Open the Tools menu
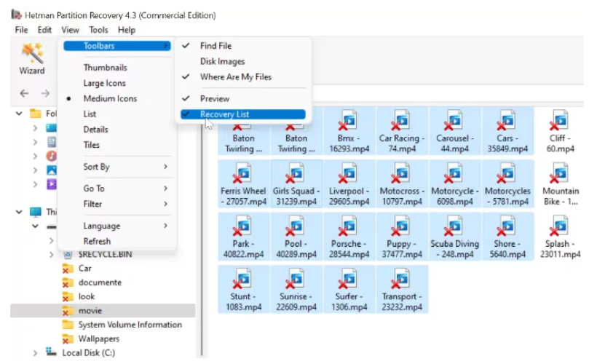Image resolution: width=597 pixels, height=364 pixels. pos(98,30)
